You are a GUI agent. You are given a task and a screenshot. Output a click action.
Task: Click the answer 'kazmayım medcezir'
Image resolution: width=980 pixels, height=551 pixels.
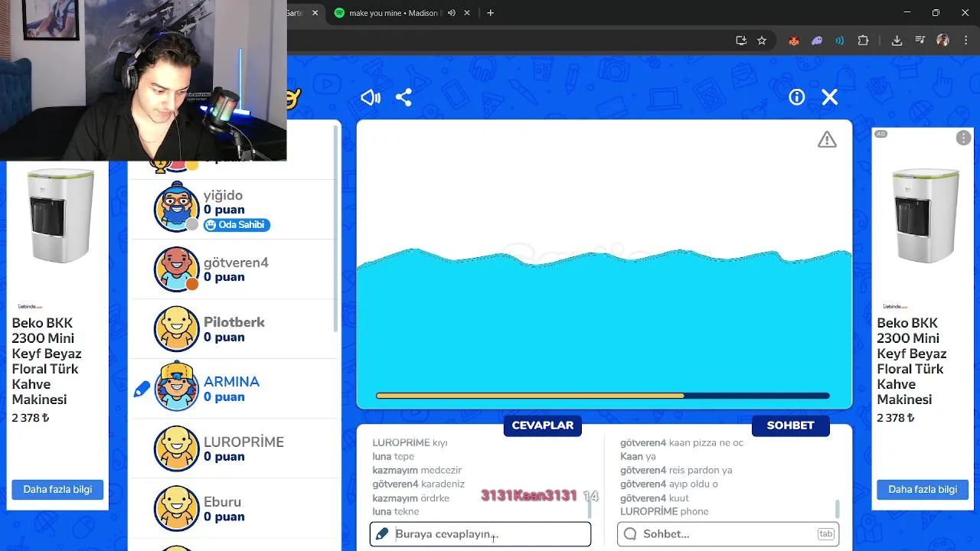[x=417, y=471]
